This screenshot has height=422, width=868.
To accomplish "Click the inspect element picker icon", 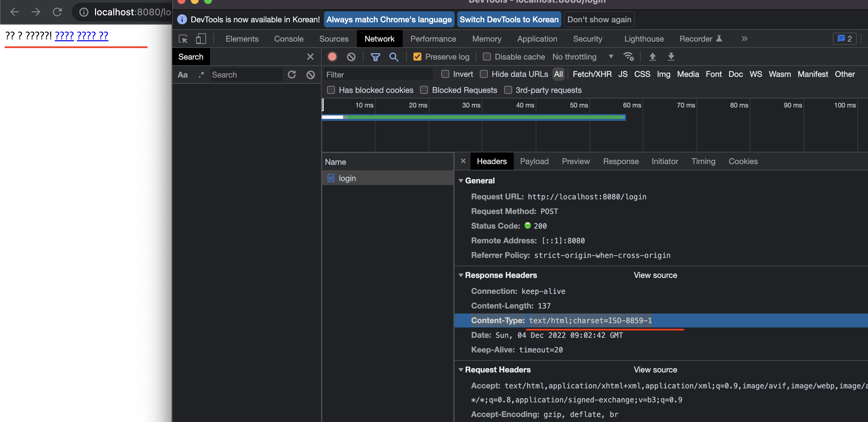I will point(183,39).
